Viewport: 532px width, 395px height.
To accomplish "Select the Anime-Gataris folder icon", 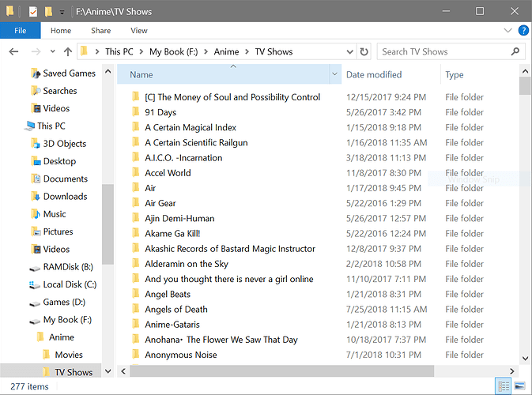I will click(136, 324).
